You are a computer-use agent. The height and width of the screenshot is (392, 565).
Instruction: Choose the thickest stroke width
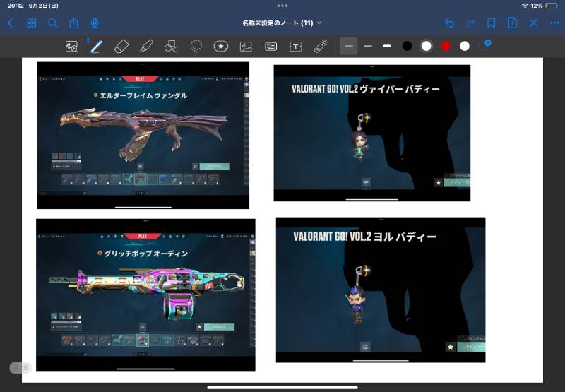click(x=387, y=46)
